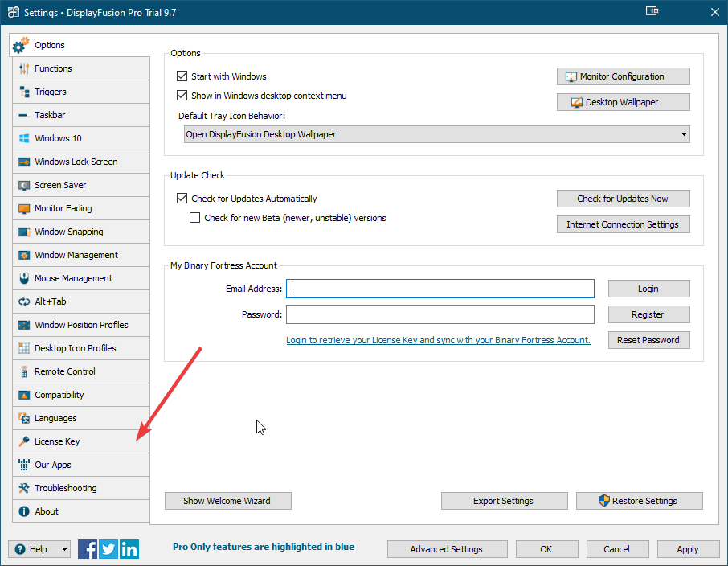Click Restore Settings button
Screen dimensions: 728x566
[x=640, y=501]
